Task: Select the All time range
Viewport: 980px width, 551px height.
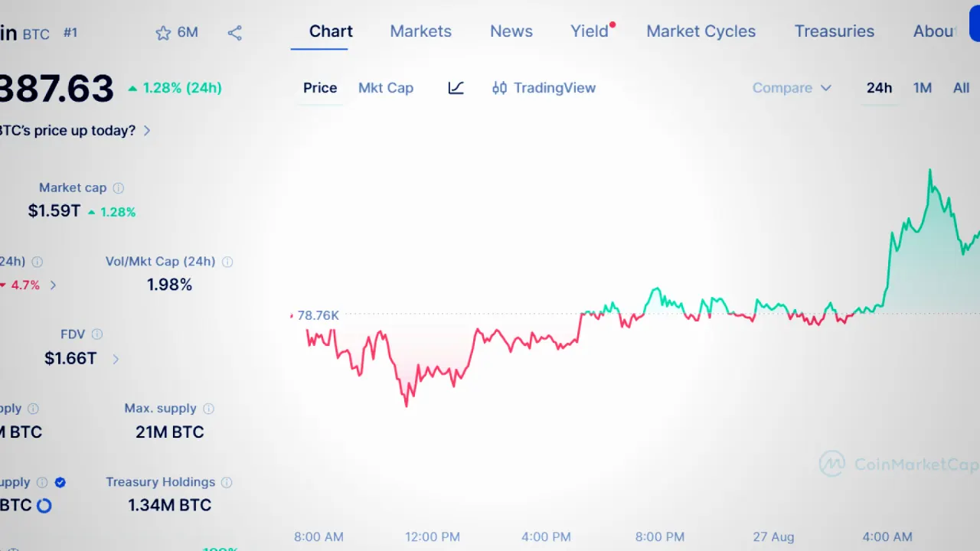Action: click(x=962, y=88)
